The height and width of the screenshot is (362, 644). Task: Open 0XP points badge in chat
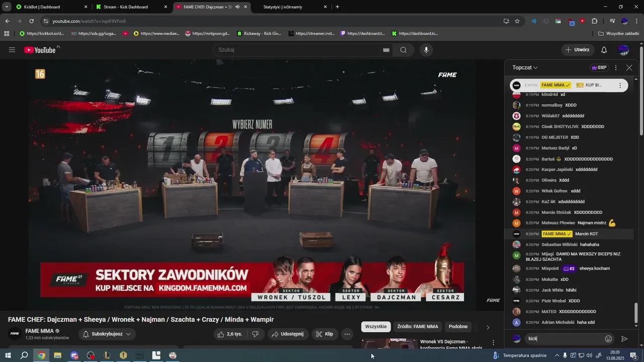(599, 67)
